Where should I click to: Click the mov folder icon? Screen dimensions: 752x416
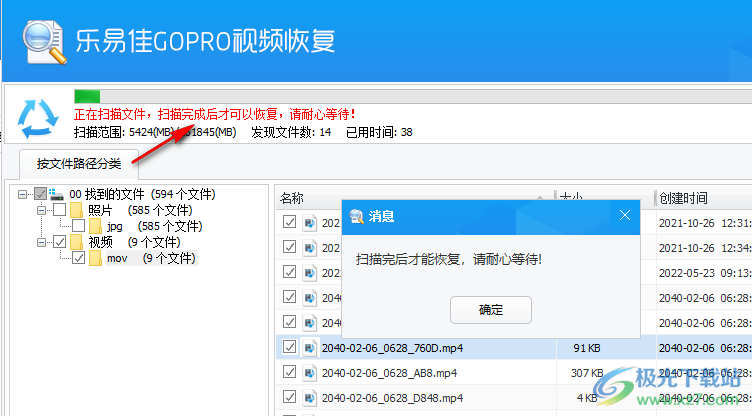click(x=95, y=258)
